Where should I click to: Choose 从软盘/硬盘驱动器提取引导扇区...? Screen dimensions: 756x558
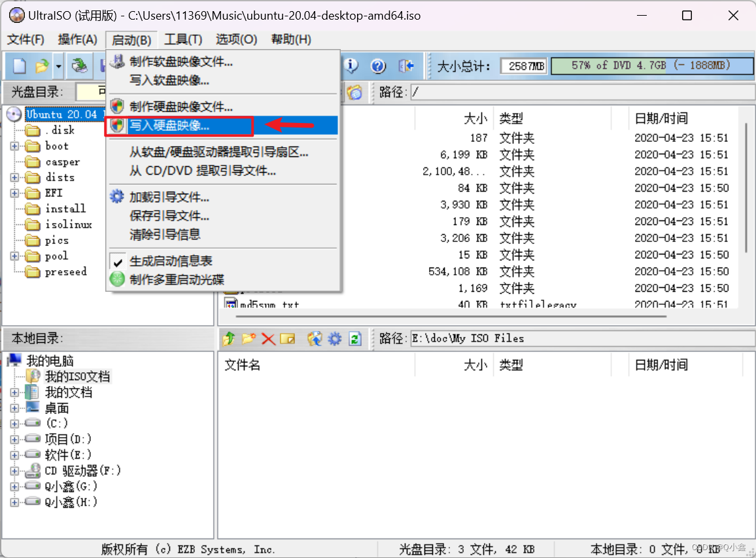(x=223, y=152)
